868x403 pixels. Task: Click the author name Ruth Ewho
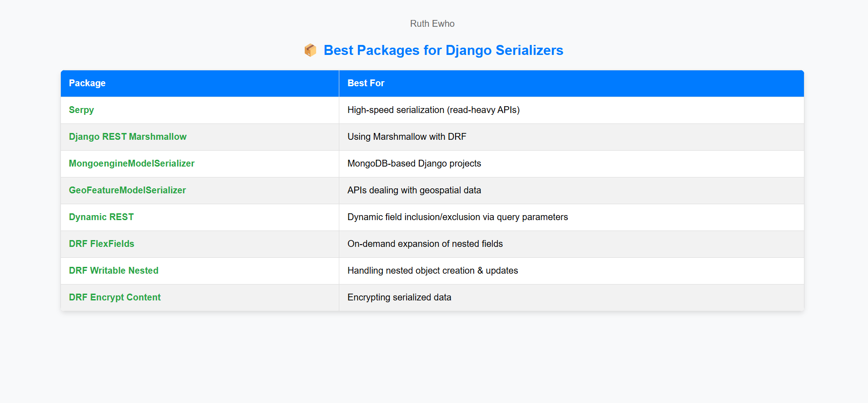tap(432, 24)
